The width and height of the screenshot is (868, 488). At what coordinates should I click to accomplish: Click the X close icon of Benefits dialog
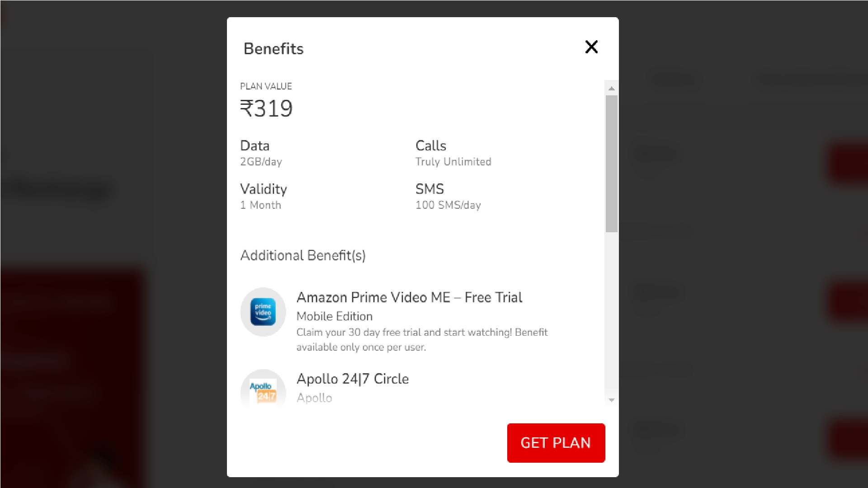point(591,47)
